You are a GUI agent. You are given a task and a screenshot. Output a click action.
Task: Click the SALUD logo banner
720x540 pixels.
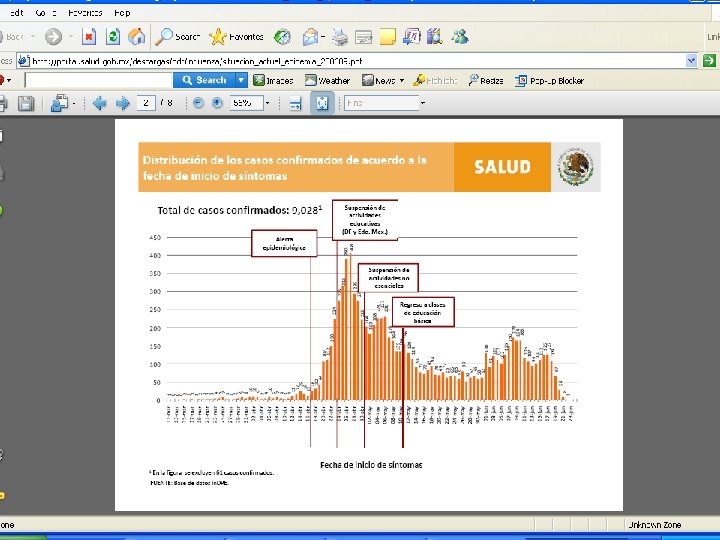(502, 167)
